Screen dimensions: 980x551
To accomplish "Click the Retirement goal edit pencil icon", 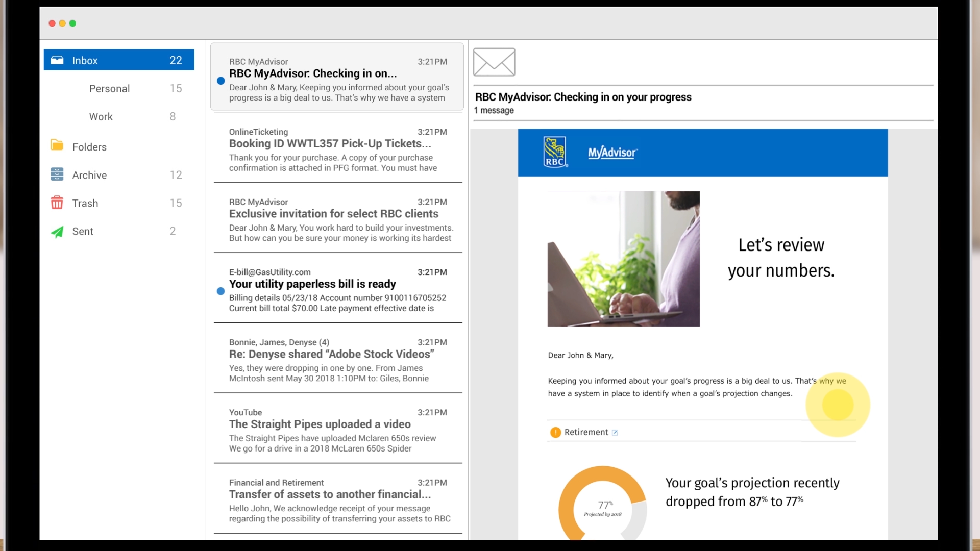I will (x=615, y=432).
